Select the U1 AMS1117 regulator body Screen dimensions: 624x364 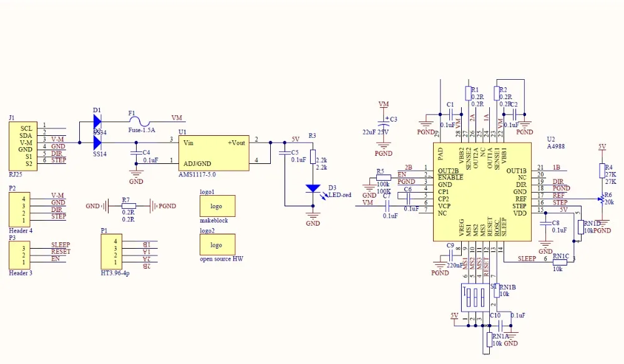point(213,153)
